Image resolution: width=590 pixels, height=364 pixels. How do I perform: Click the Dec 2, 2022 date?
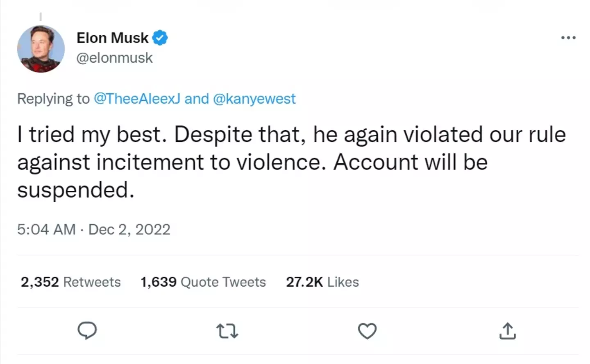point(129,229)
